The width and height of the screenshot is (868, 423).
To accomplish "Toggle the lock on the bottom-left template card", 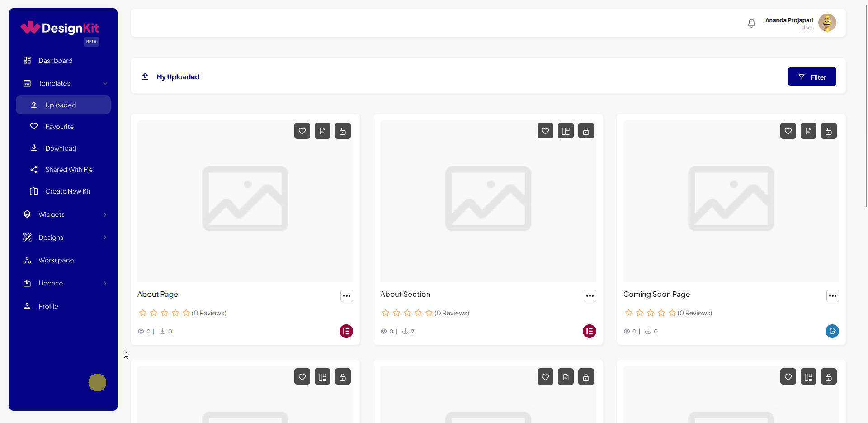I will pyautogui.click(x=343, y=376).
